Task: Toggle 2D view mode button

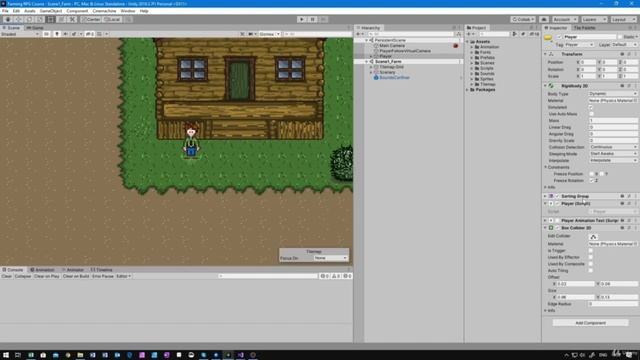Action: tap(47, 34)
